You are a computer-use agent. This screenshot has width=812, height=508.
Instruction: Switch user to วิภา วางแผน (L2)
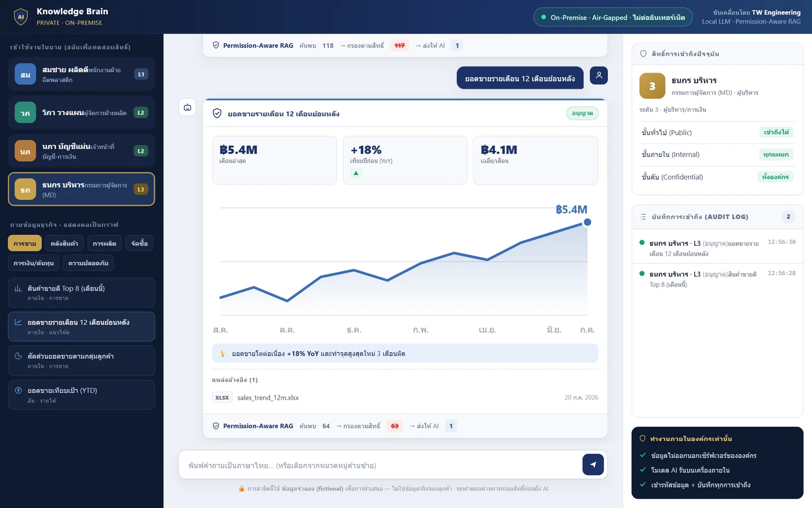coord(82,113)
